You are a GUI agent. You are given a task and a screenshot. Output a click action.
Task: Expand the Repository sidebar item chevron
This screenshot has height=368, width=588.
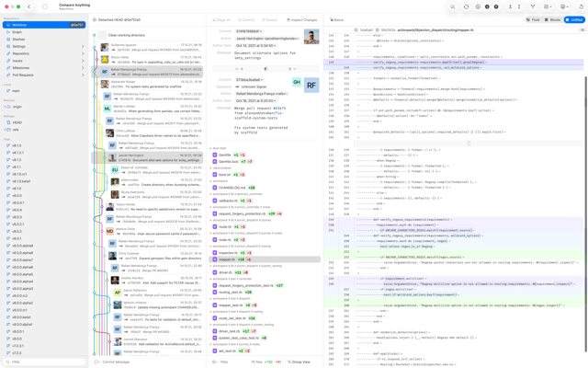(x=83, y=53)
